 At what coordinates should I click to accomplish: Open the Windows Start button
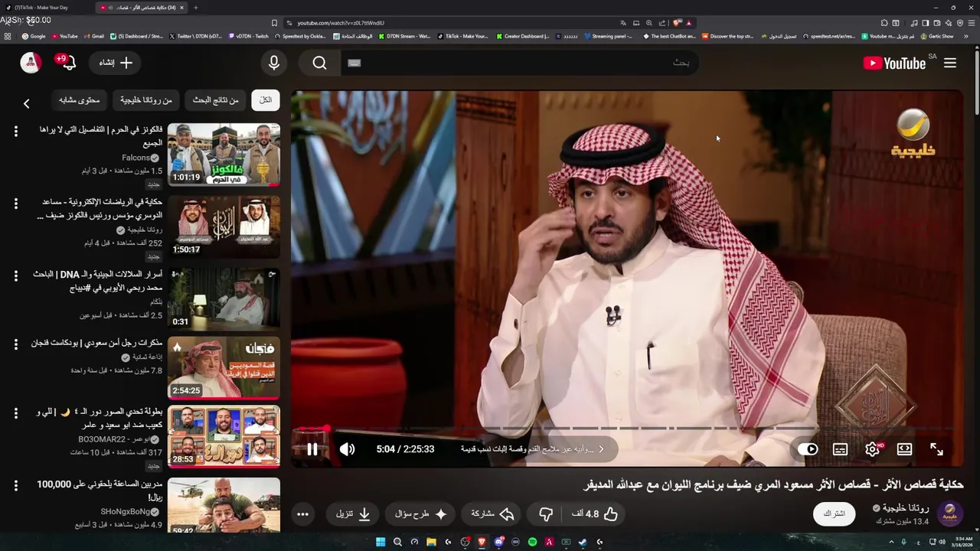pos(381,542)
